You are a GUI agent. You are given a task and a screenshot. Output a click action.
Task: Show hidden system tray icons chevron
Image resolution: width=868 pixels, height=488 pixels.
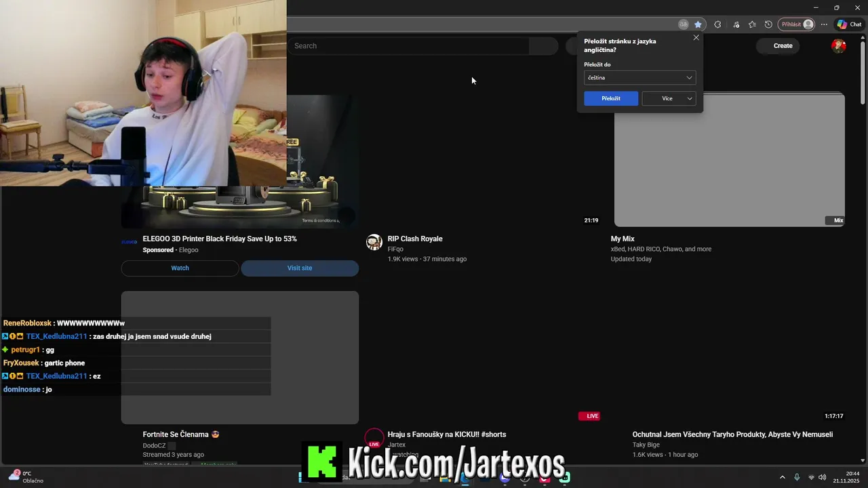pos(782,477)
